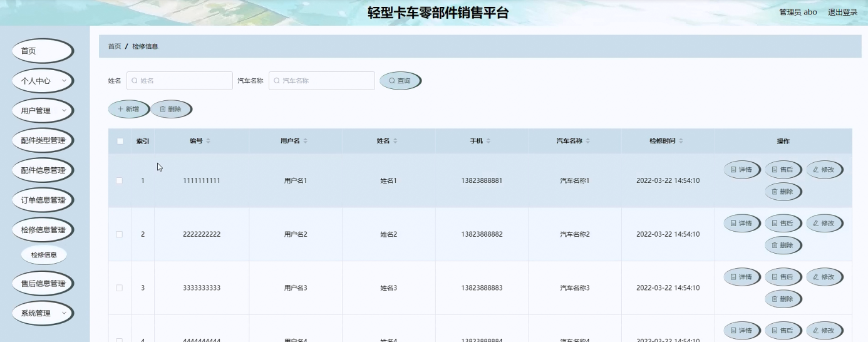Click the 用户名1 cell
This screenshot has width=868, height=342.
(x=296, y=180)
